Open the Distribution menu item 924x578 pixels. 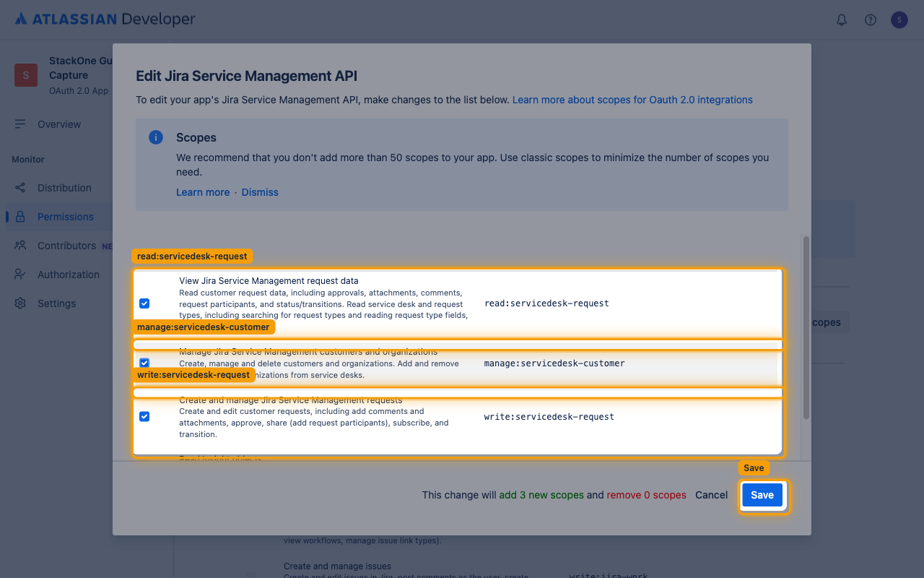(64, 188)
